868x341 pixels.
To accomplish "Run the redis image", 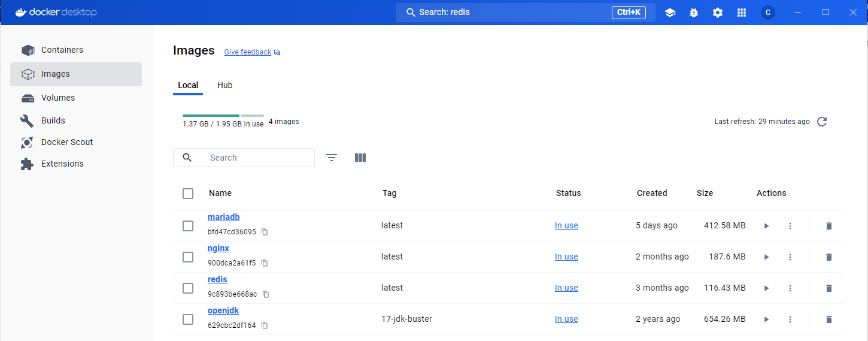I will [766, 288].
